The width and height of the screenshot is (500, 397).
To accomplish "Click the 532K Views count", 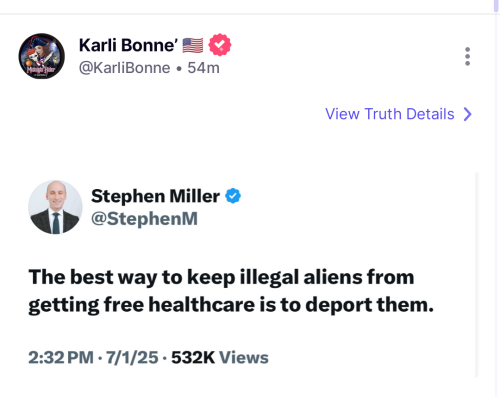I will tap(220, 358).
